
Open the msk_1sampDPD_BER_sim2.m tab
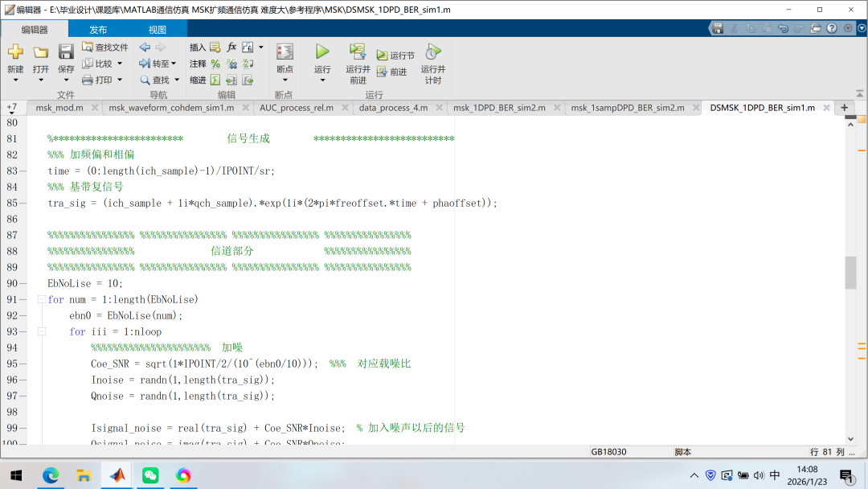[627, 108]
